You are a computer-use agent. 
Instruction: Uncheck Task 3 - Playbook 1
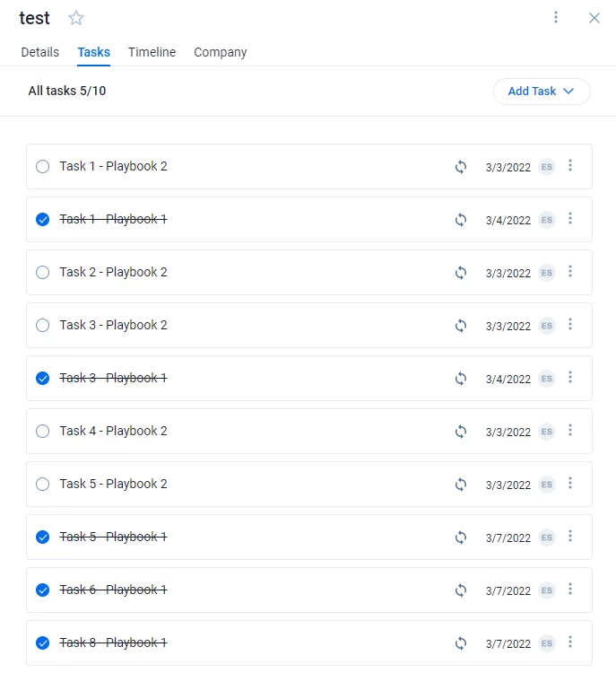[42, 378]
